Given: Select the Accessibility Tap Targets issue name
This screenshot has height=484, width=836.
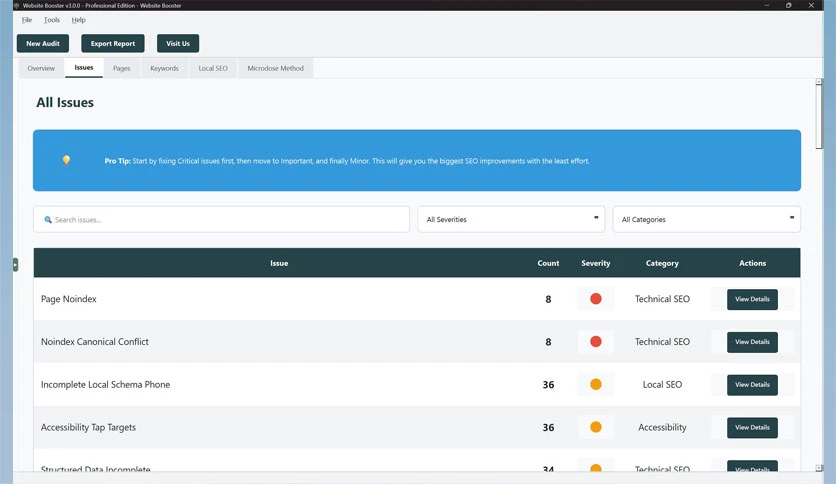Looking at the screenshot, I should click(x=89, y=427).
